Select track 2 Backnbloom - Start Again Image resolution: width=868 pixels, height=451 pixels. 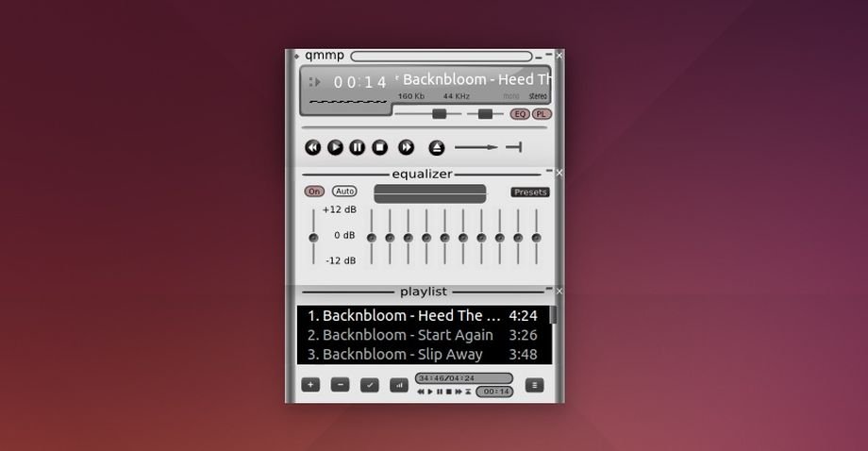click(x=408, y=335)
